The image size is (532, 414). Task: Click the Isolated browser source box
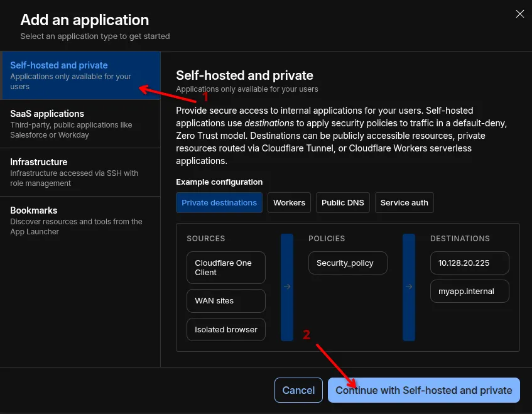point(226,329)
